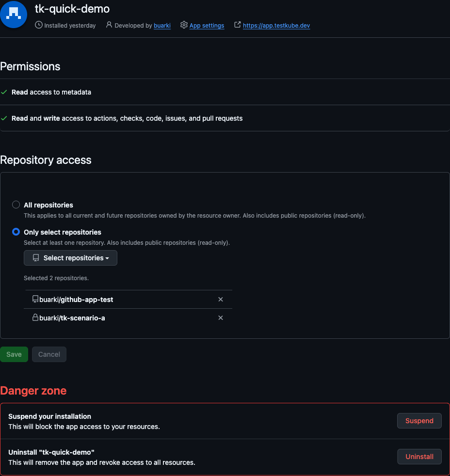The width and height of the screenshot is (450, 476).
Task: Click the "This applies to all current" description
Action: pos(194,216)
